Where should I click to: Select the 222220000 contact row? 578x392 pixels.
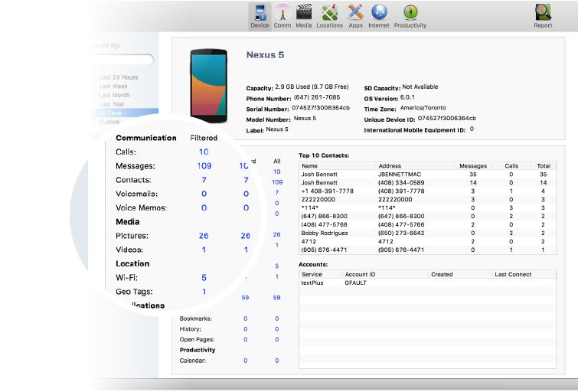point(428,200)
